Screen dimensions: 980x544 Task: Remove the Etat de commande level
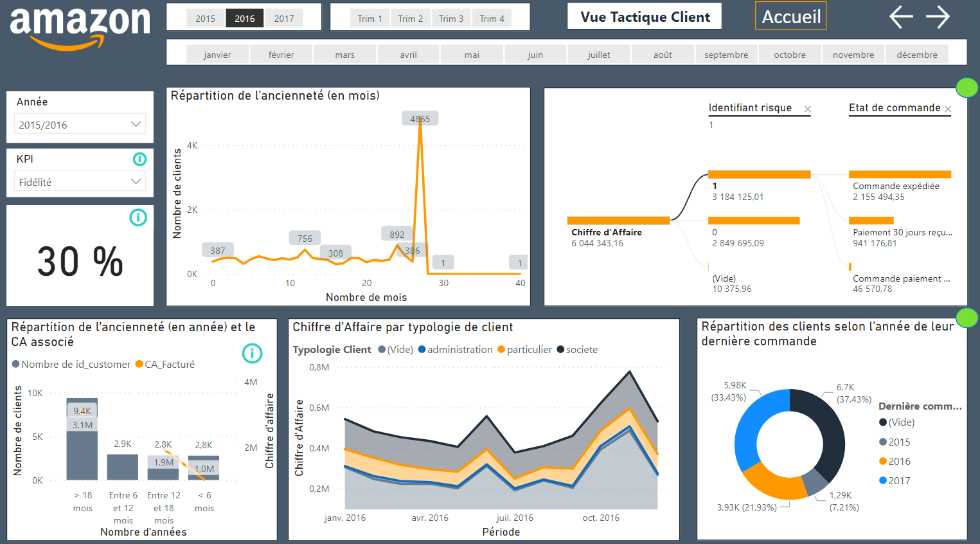point(948,109)
